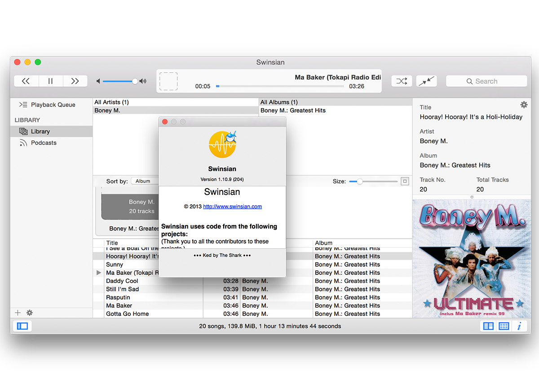The height and width of the screenshot is (392, 539).
Task: Select the track Ma Baker
Action: click(119, 306)
